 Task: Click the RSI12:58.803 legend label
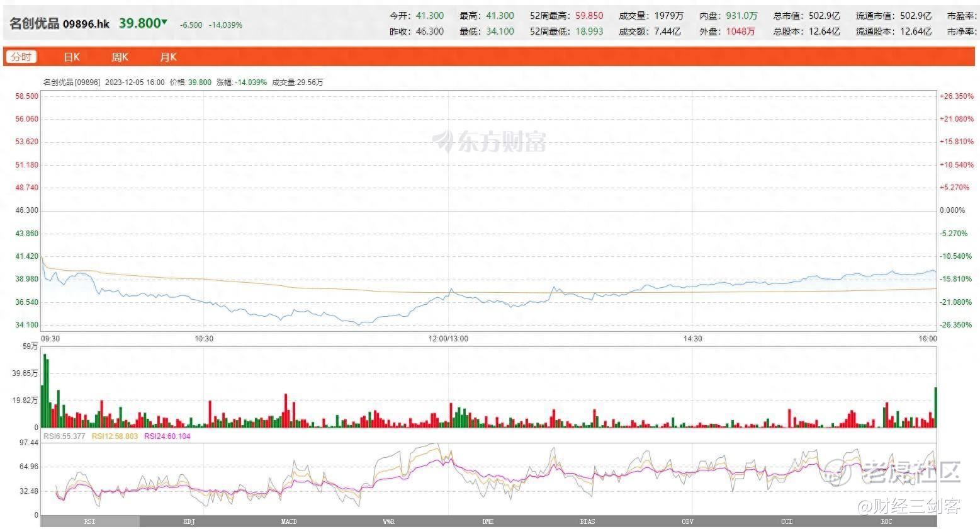pyautogui.click(x=115, y=436)
